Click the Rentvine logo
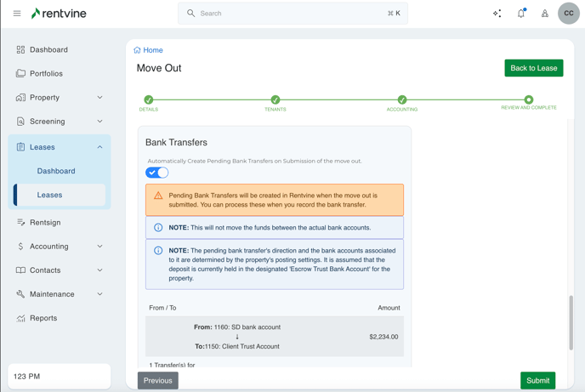Viewport: 585px width, 392px height. (59, 14)
